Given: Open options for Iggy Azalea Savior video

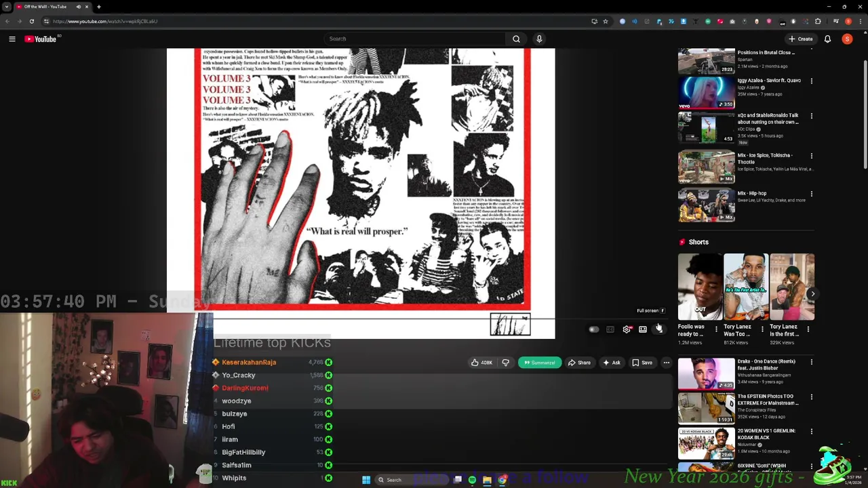Looking at the screenshot, I should click(811, 81).
